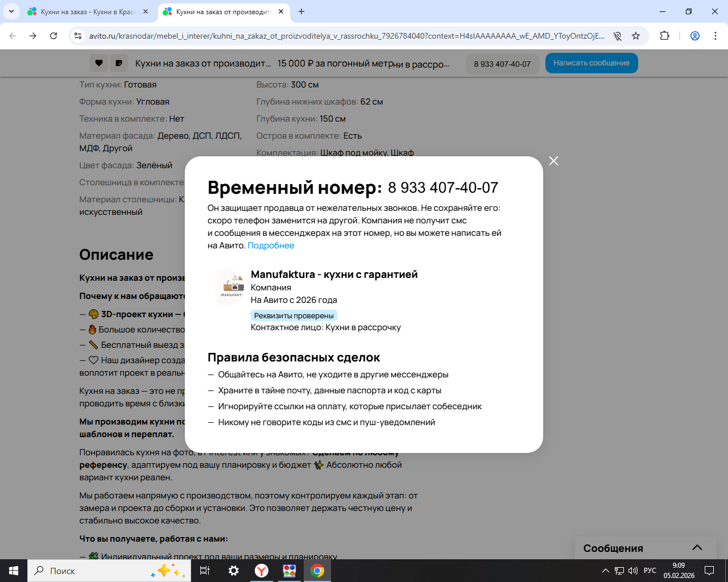Open the Подробнее link in the popup
Screen dimensions: 728x582
pos(271,246)
